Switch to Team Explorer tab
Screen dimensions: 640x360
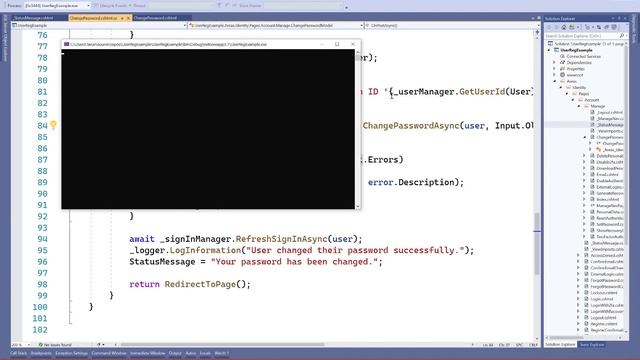click(592, 345)
